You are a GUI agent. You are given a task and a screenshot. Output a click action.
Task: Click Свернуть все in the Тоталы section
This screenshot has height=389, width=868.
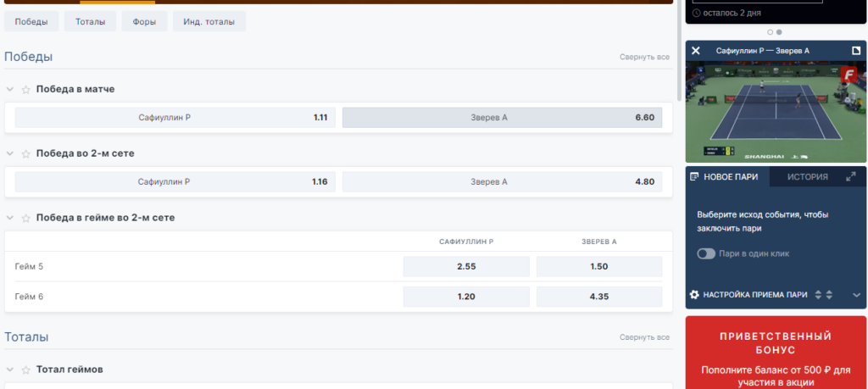(644, 337)
